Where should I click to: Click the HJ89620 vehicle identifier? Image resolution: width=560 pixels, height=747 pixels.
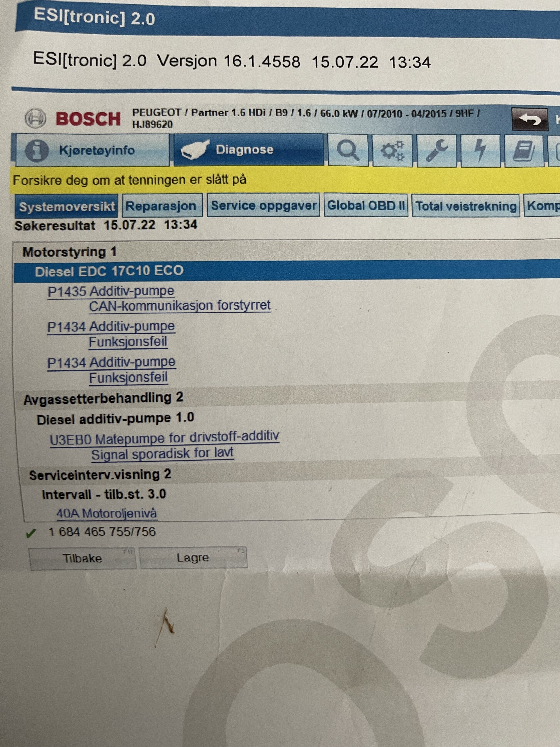click(x=152, y=125)
